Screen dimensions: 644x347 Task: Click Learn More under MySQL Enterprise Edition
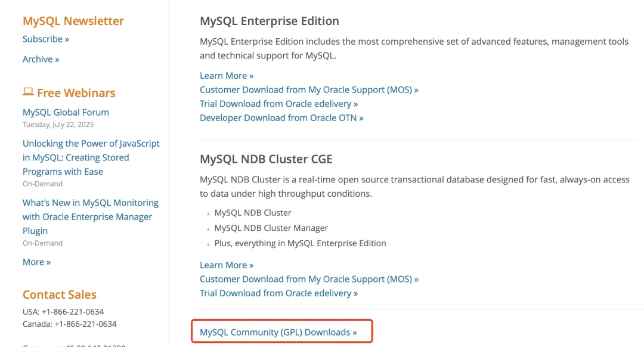tap(227, 76)
